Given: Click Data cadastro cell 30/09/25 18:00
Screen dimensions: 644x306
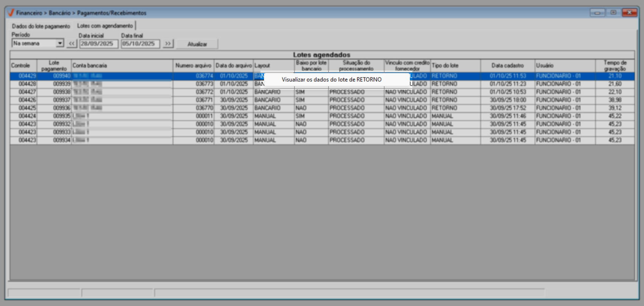Looking at the screenshot, I should pyautogui.click(x=508, y=100).
